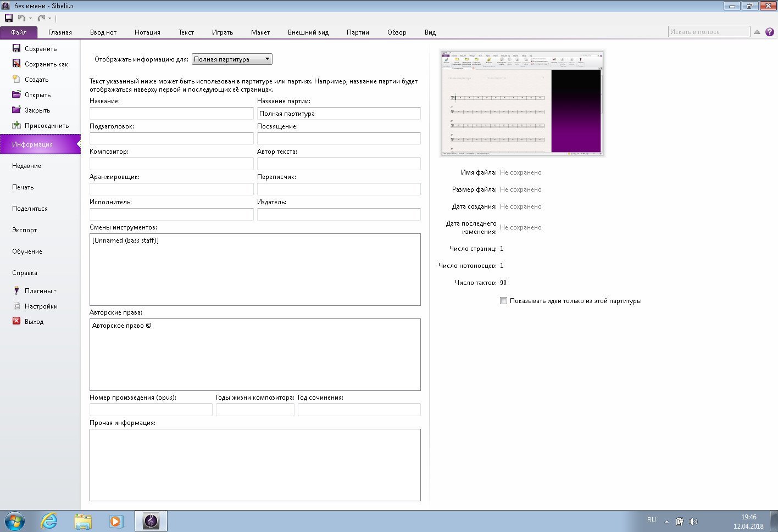Switch to the Текст tab
The width and height of the screenshot is (778, 532).
(x=186, y=32)
